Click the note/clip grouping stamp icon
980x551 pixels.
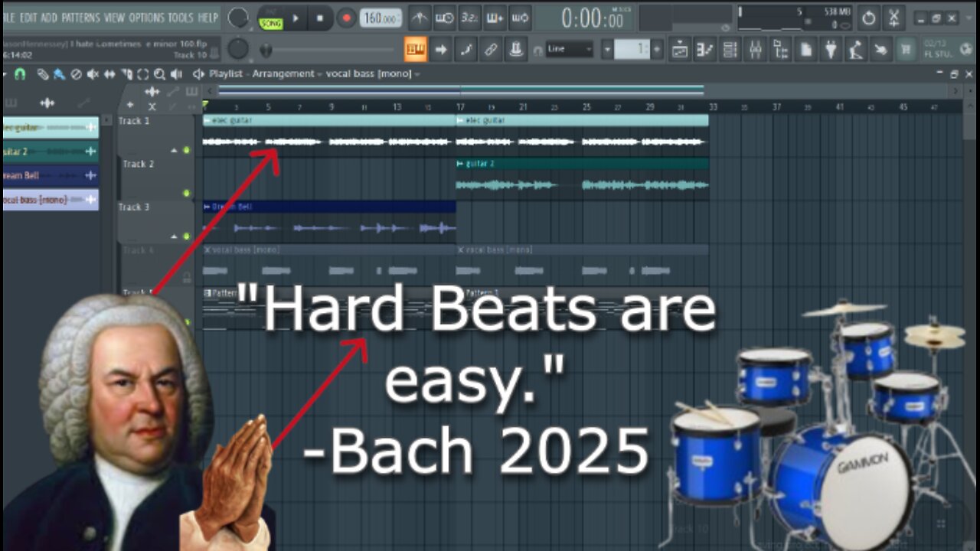[516, 50]
